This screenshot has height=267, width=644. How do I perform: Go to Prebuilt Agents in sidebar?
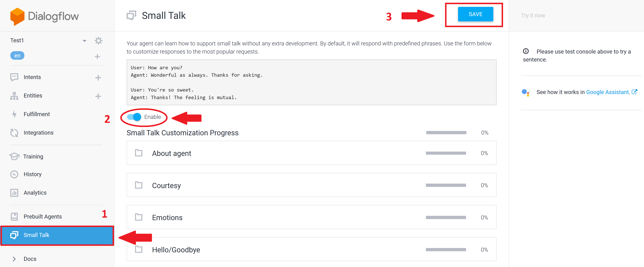click(x=42, y=217)
